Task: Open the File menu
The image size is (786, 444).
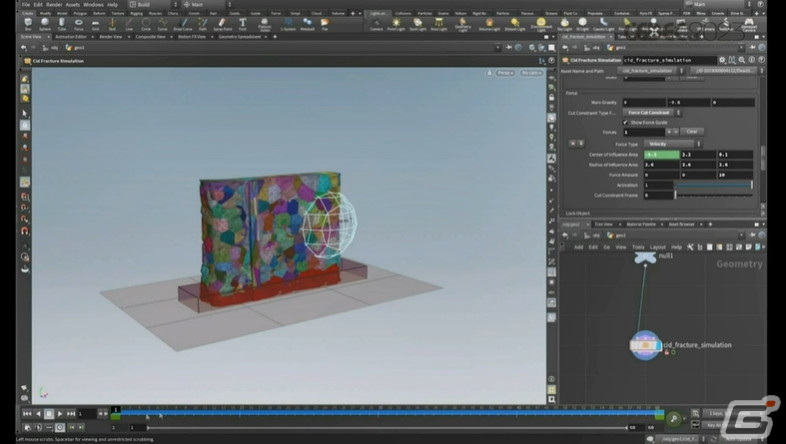Action: point(26,5)
